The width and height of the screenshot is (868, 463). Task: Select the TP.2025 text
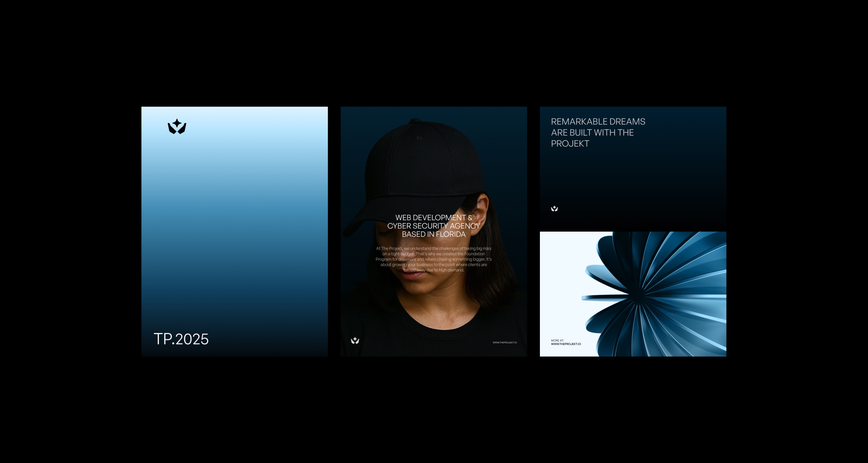(181, 339)
